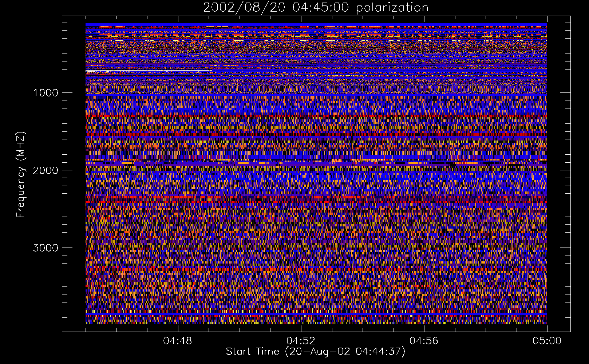Click the '2000' frequency tick label
Image resolution: width=589 pixels, height=364 pixels.
[46, 170]
